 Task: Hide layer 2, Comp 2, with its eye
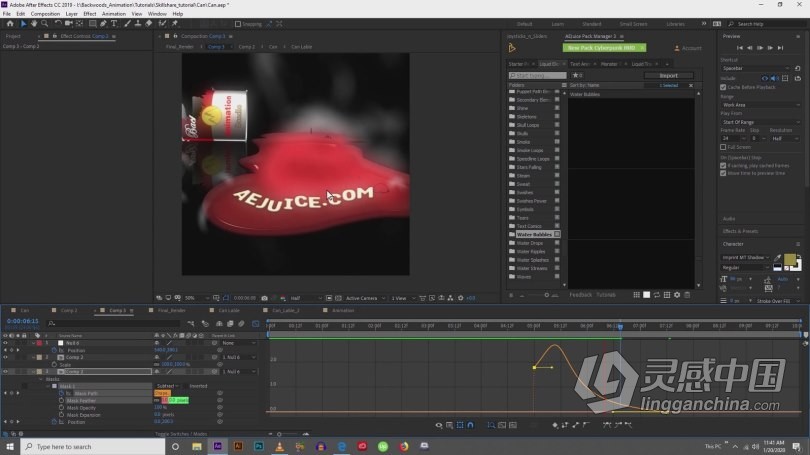pyautogui.click(x=5, y=357)
